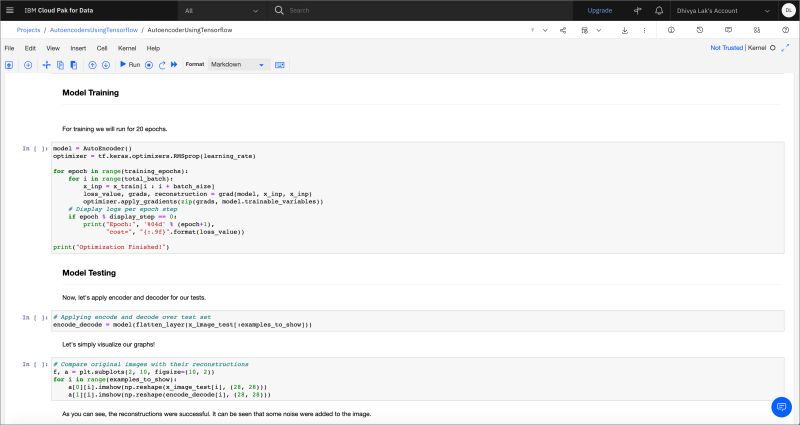Interrupt the kernel with the stop icon
Viewport: 800px width, 425px height.
(x=149, y=65)
